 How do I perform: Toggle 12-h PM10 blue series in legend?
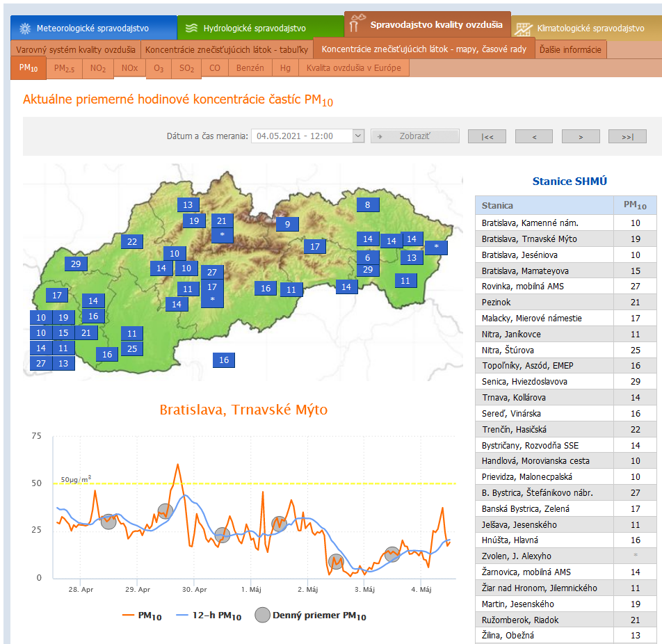pyautogui.click(x=209, y=615)
